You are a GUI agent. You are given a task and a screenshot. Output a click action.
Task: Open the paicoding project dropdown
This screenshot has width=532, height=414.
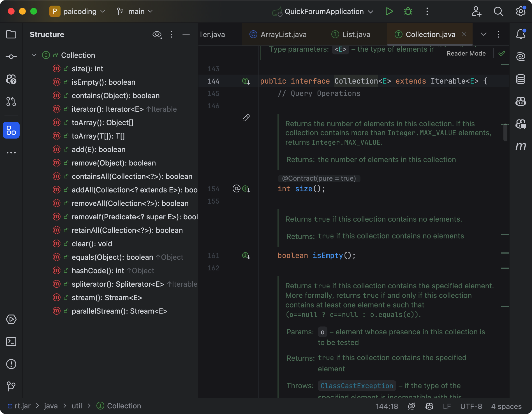click(78, 12)
